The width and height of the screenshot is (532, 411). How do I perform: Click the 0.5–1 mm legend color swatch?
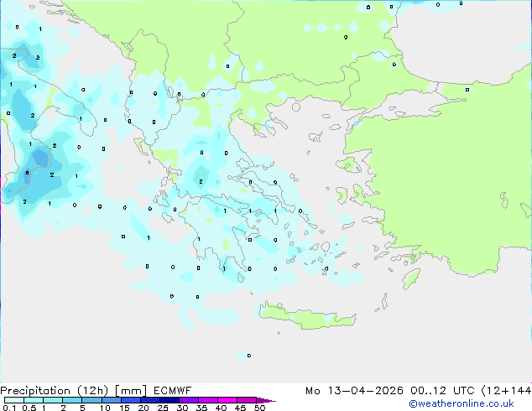click(x=34, y=400)
